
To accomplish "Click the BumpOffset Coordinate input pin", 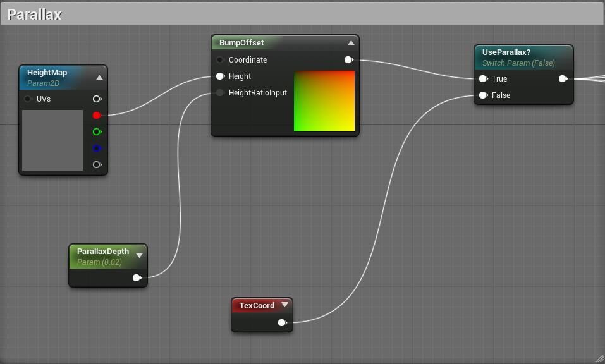I will (x=220, y=60).
